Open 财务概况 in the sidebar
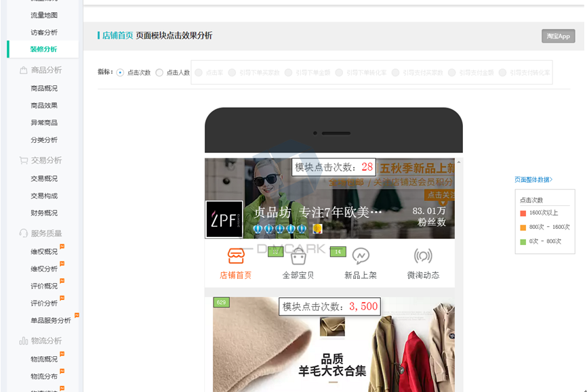Viewport: 587px width, 392px height. (x=44, y=213)
